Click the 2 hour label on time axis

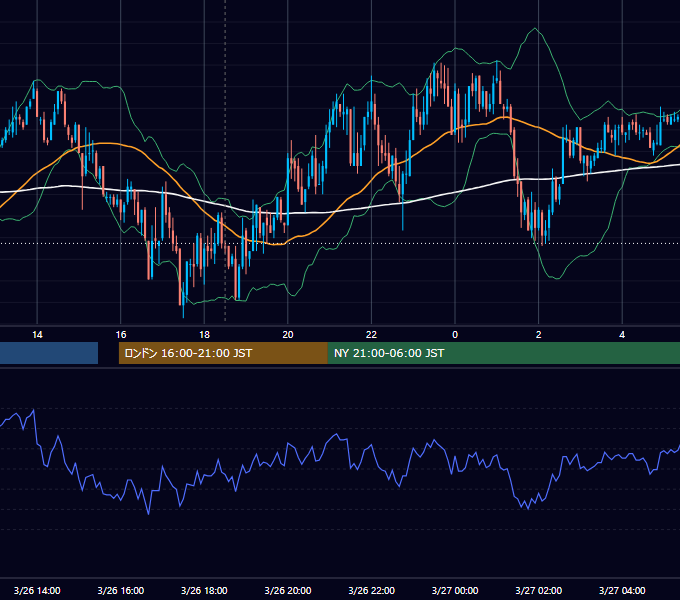[539, 335]
